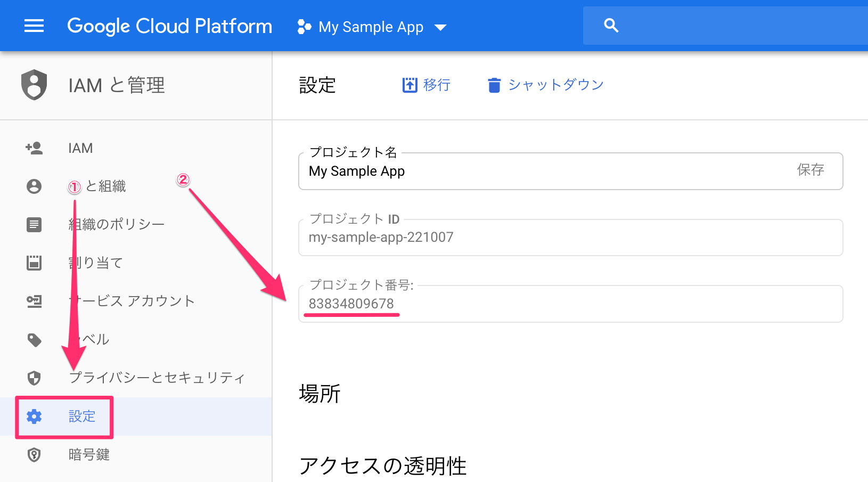Click the シャットダウン button
Image resolution: width=868 pixels, height=482 pixels.
point(546,85)
